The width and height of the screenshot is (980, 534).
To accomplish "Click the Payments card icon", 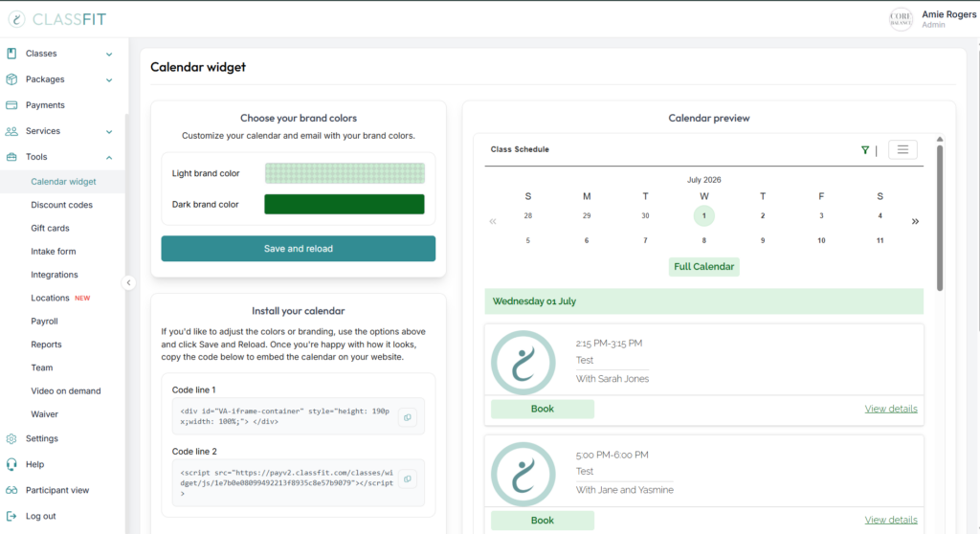I will tap(11, 105).
